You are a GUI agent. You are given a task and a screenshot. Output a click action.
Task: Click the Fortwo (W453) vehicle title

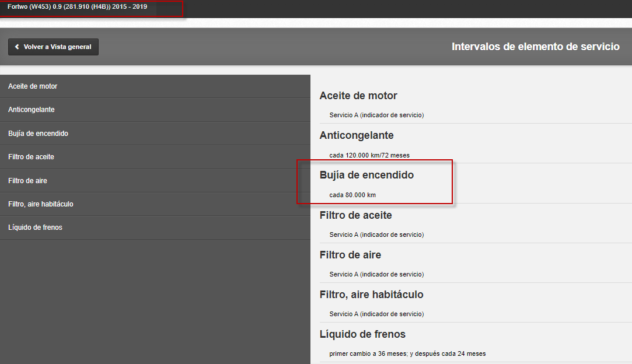[78, 7]
